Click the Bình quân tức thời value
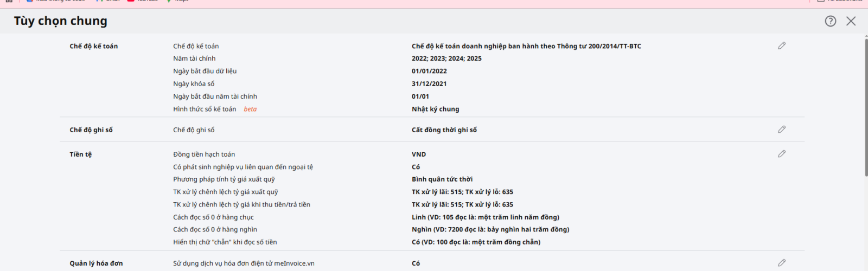 coord(442,179)
